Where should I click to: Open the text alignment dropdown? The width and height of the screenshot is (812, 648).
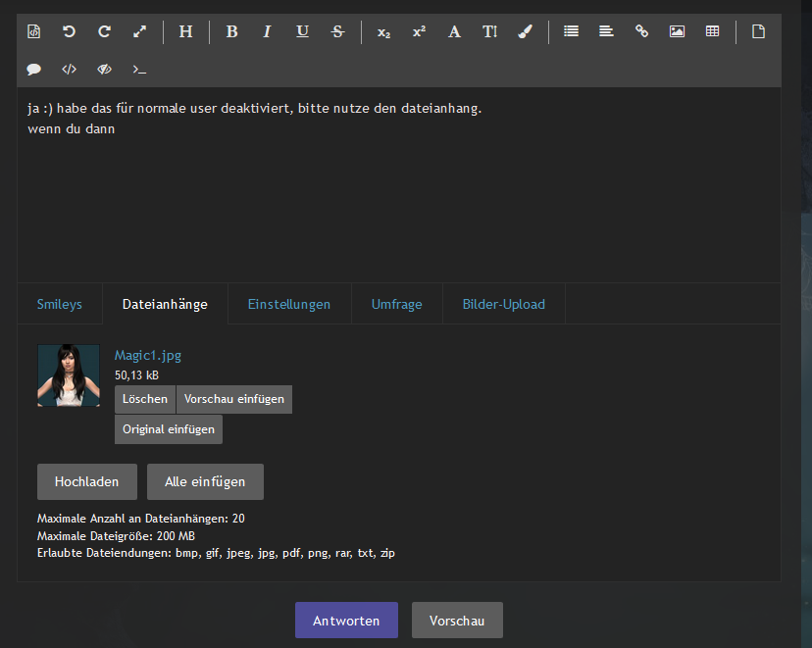pyautogui.click(x=606, y=31)
